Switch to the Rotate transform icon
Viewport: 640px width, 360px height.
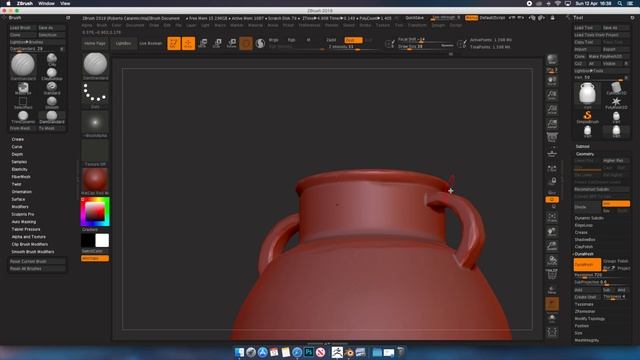(231, 43)
